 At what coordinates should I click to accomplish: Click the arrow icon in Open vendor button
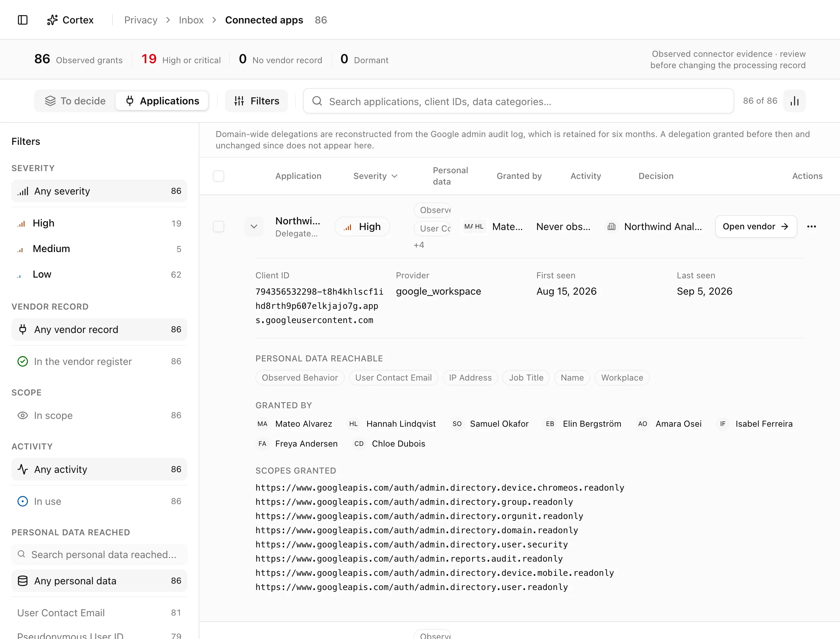point(785,227)
